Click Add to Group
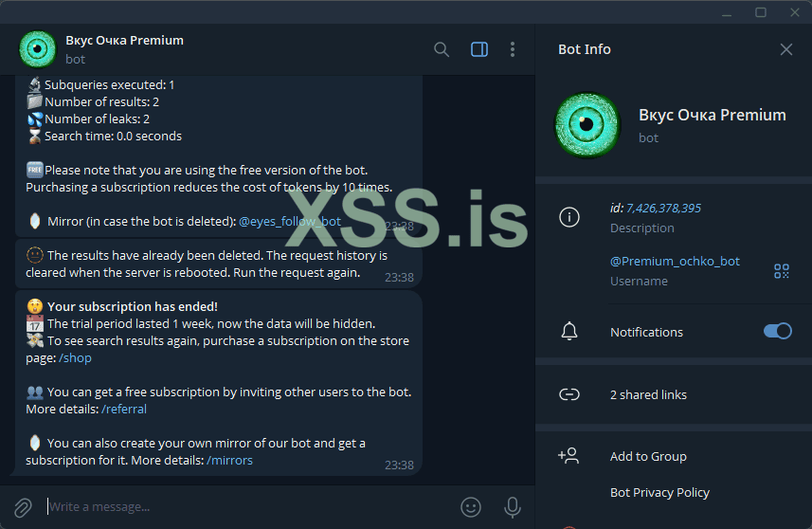 click(x=648, y=456)
